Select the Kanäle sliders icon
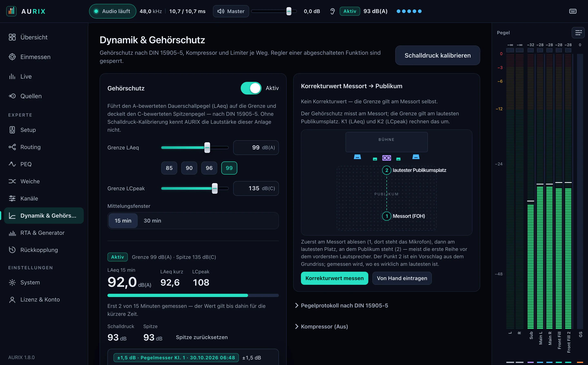 (x=12, y=198)
